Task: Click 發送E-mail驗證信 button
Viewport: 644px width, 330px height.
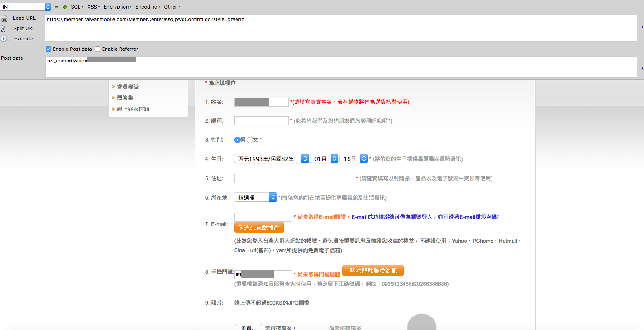Action: tap(259, 227)
